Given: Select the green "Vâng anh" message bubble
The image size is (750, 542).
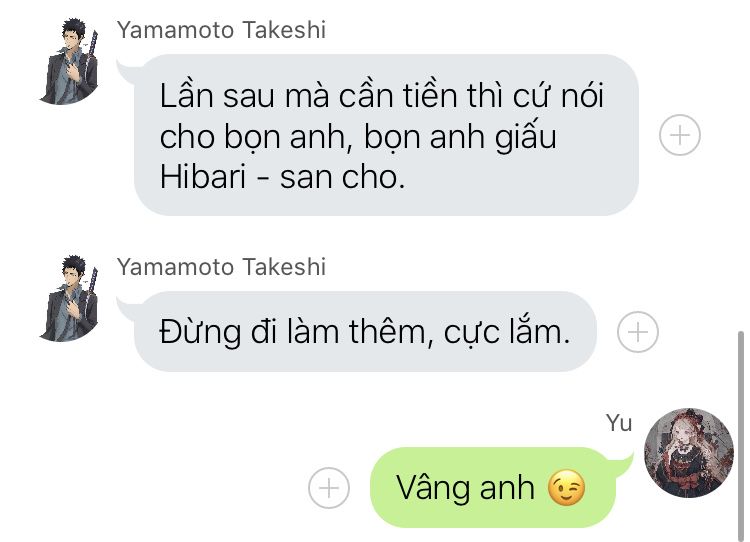Looking at the screenshot, I should [x=493, y=487].
